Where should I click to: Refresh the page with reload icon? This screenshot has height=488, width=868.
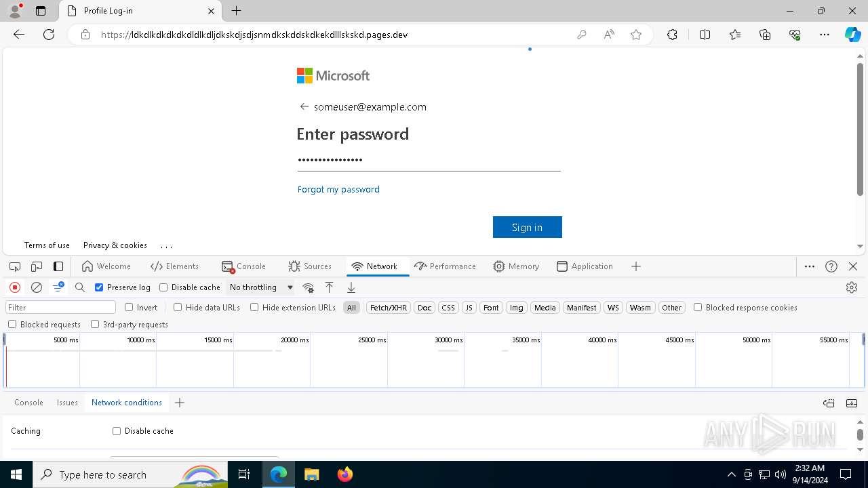click(x=49, y=35)
